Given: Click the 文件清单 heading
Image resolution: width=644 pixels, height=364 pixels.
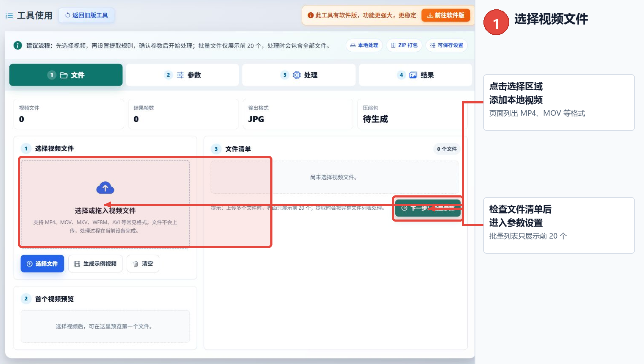Looking at the screenshot, I should 238,149.
